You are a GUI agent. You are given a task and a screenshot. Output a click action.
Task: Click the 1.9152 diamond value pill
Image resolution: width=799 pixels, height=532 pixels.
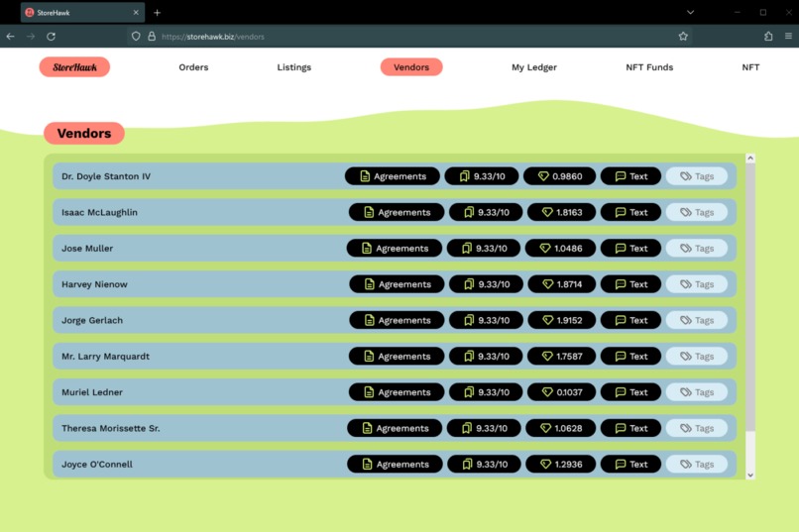tap(561, 320)
